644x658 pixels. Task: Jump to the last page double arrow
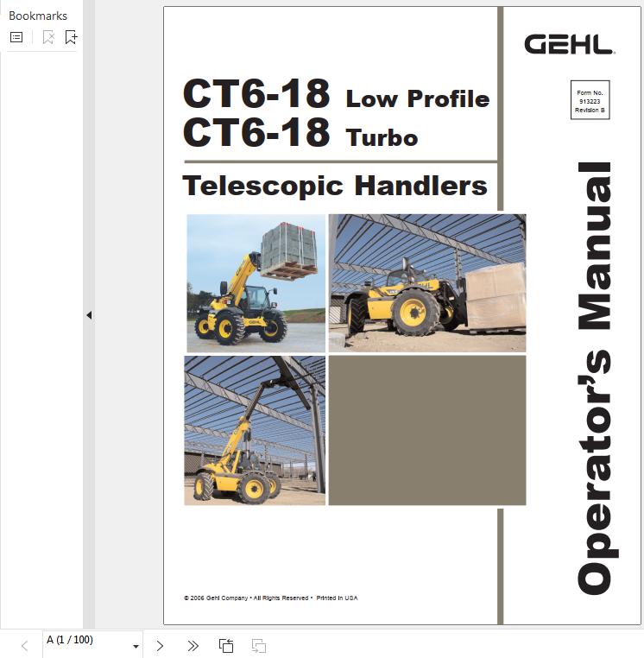193,646
